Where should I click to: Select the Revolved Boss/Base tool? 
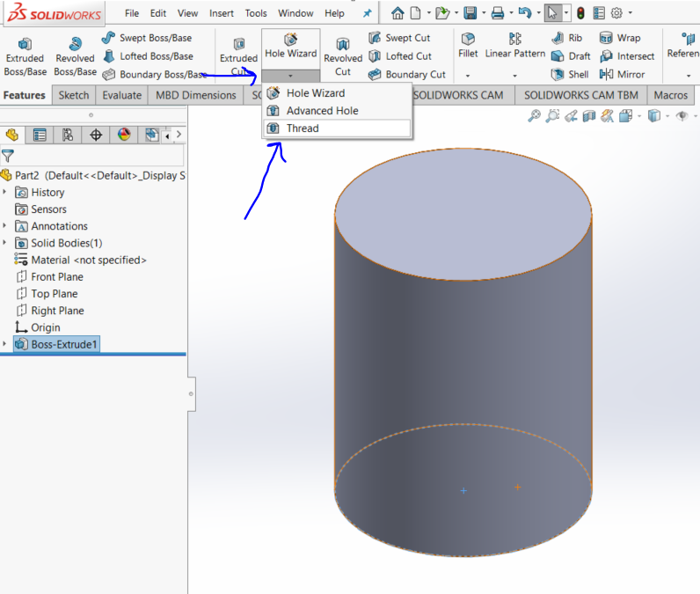75,57
